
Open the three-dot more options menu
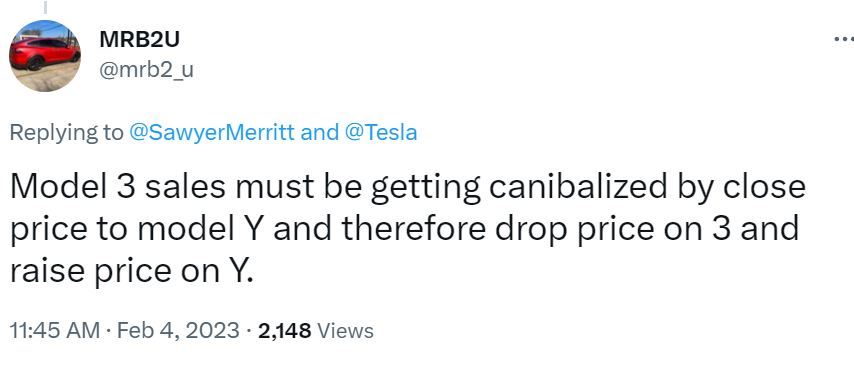tap(845, 39)
